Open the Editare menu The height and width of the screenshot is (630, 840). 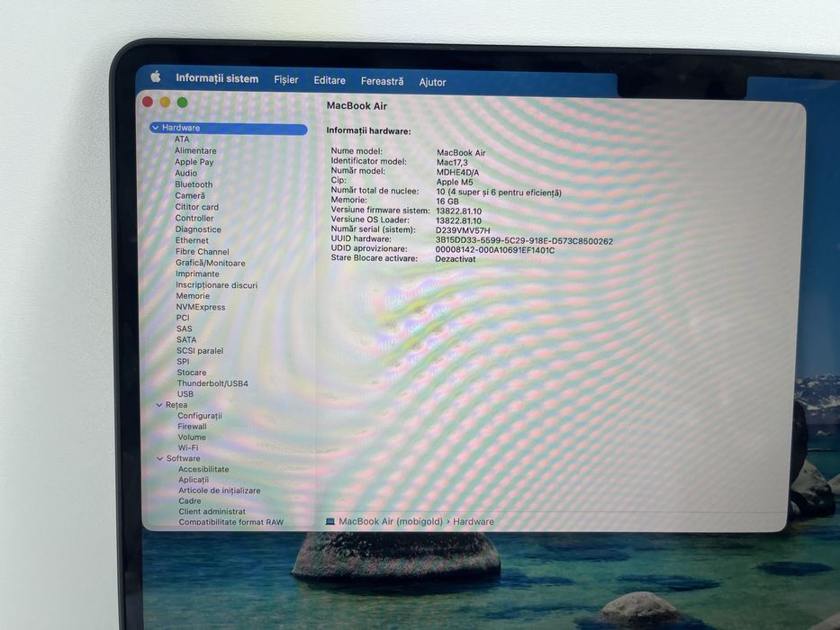point(330,80)
